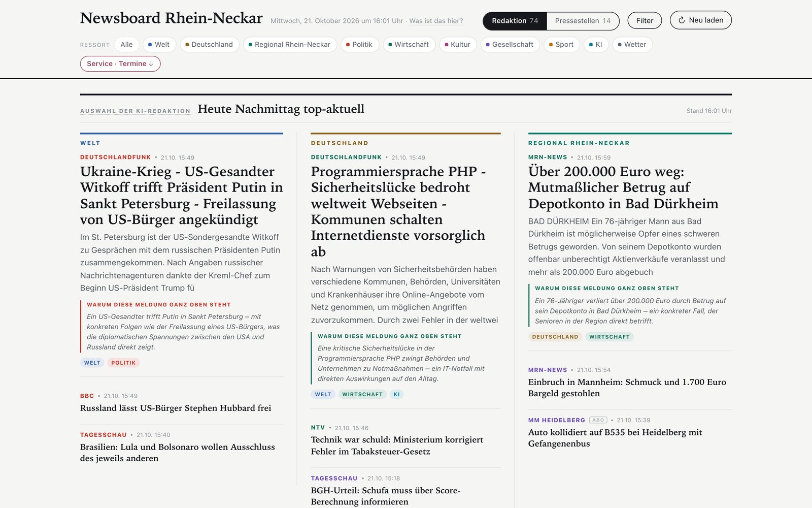Click the WIRTSCHAFT tag under Bad Dürkheim story
Viewport: 812px width, 508px height.
[x=610, y=337]
